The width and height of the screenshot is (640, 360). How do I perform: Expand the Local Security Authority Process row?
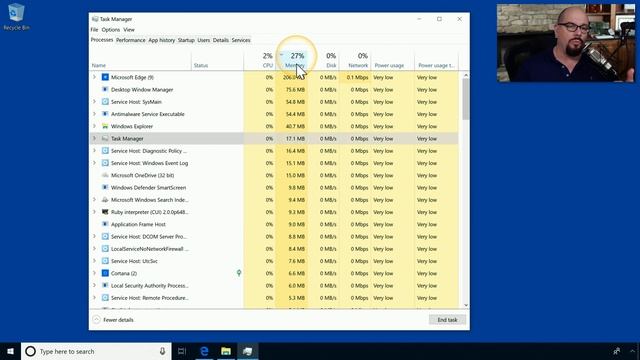(94, 285)
